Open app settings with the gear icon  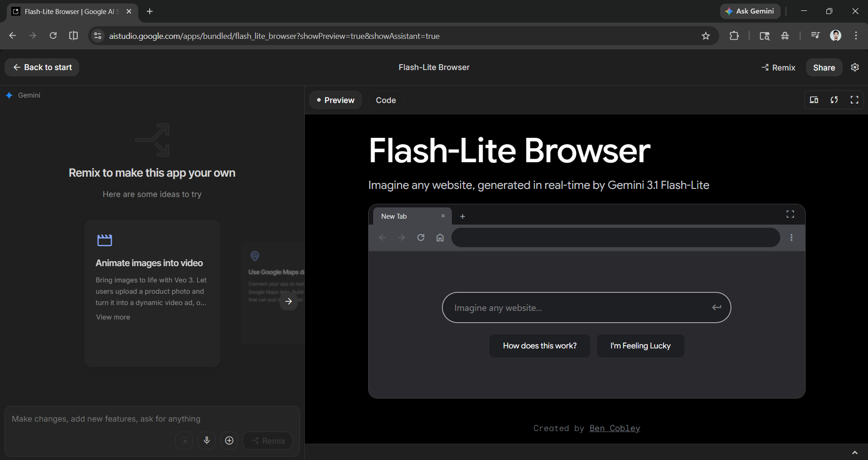[854, 67]
